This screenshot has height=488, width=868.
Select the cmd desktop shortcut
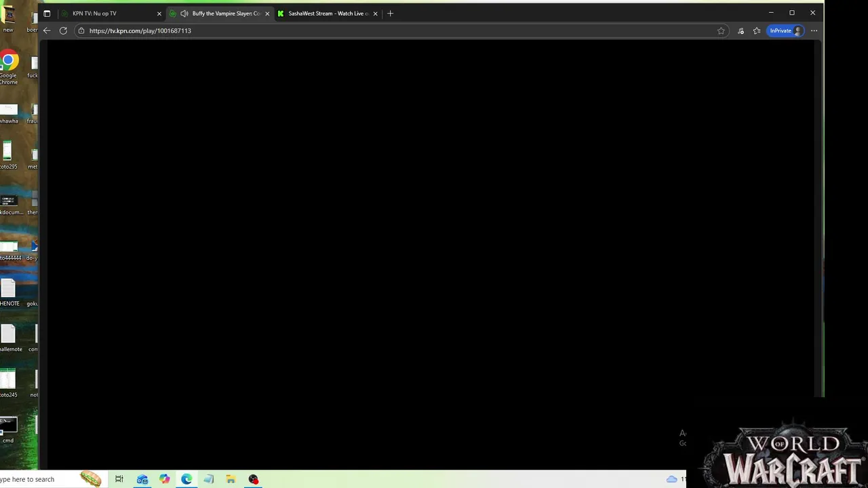[x=8, y=430]
